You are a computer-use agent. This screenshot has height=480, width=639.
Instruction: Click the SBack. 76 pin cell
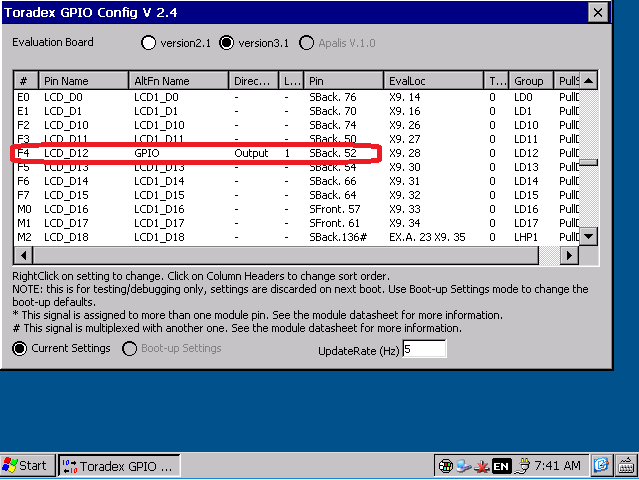click(x=333, y=97)
